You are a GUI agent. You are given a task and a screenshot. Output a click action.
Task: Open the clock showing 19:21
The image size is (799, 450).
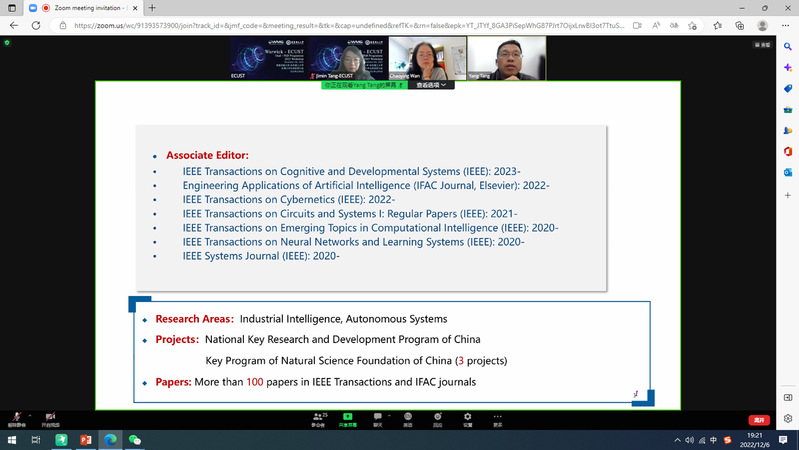pos(755,440)
